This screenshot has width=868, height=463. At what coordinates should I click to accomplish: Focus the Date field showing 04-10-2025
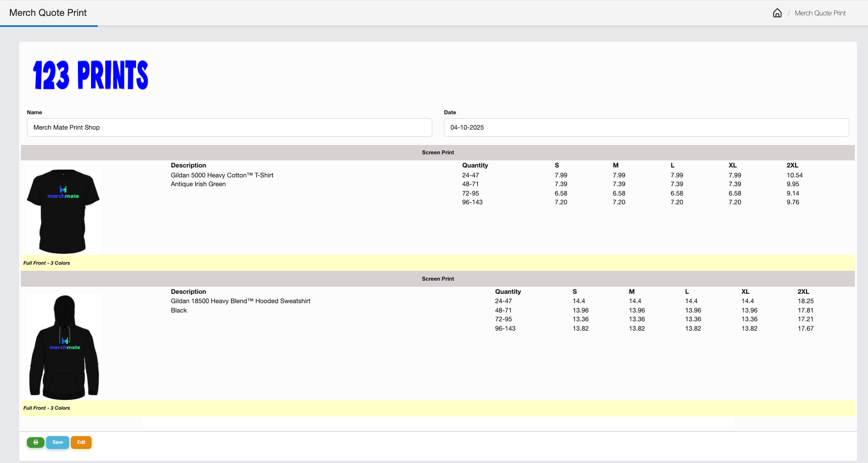pyautogui.click(x=646, y=127)
